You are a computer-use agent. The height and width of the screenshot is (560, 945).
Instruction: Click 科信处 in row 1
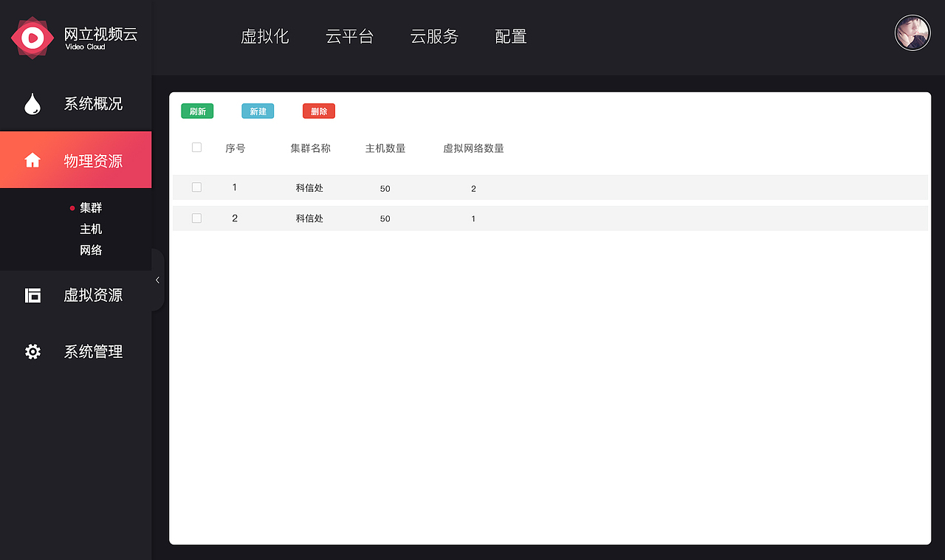(310, 188)
